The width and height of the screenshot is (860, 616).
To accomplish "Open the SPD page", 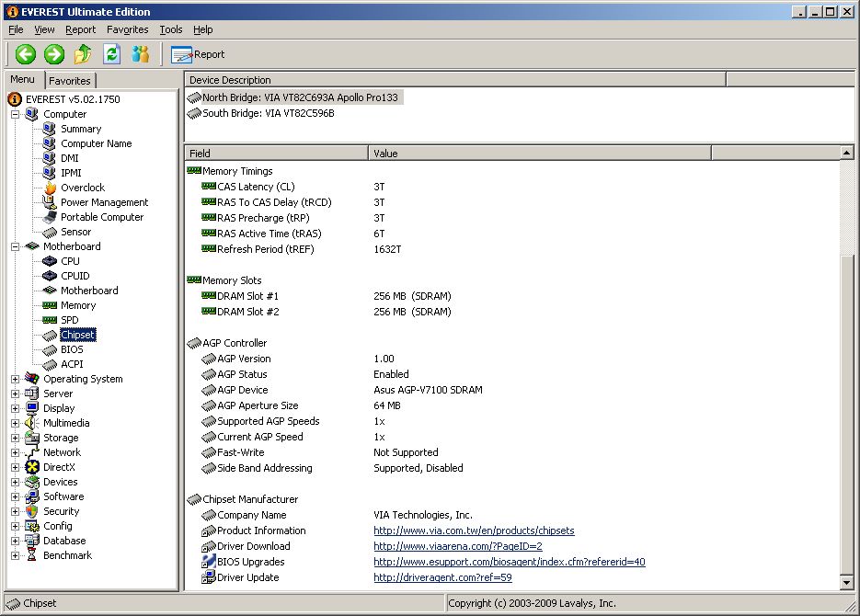I will (70, 320).
